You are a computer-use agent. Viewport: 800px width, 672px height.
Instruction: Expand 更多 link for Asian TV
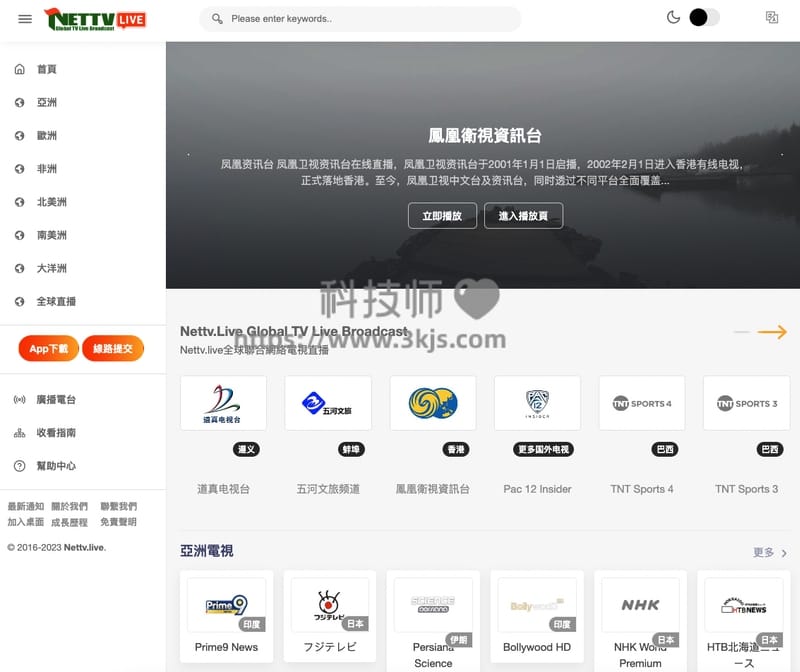(770, 553)
